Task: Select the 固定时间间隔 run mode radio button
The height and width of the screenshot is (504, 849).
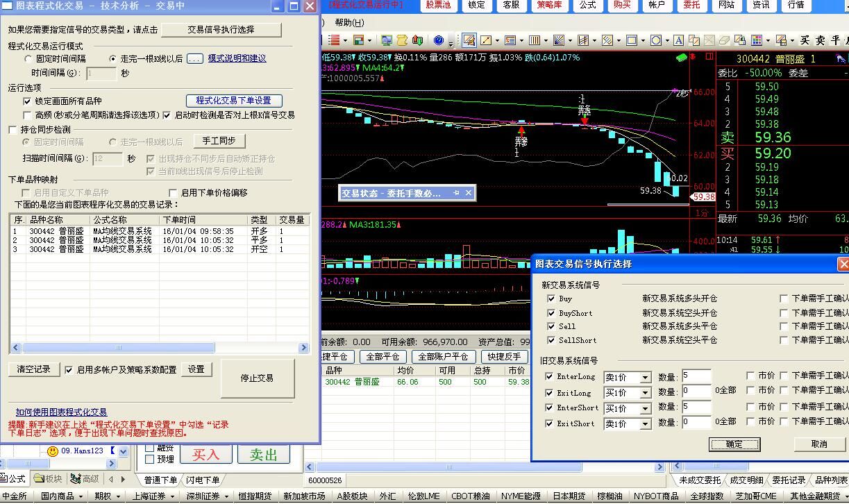Action: 28,59
